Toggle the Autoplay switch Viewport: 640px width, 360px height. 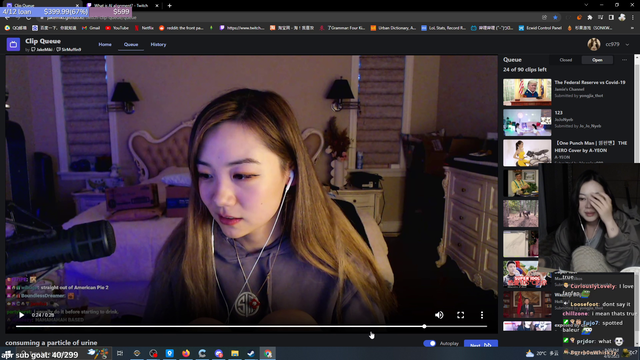tap(429, 343)
